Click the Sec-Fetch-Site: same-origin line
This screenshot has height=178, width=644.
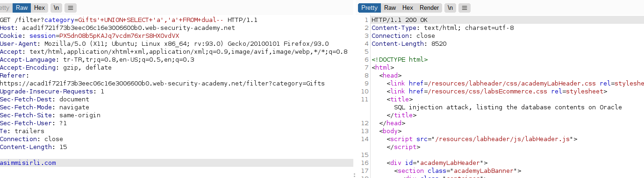tap(50, 115)
